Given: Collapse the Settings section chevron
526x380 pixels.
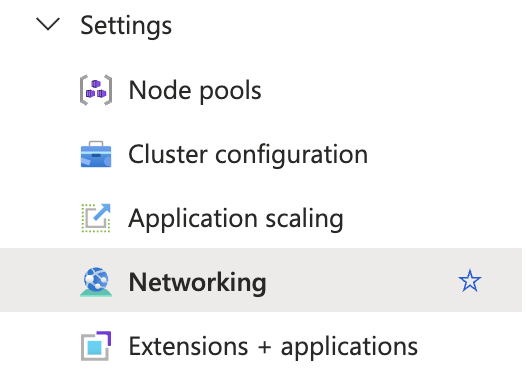Looking at the screenshot, I should click(48, 24).
